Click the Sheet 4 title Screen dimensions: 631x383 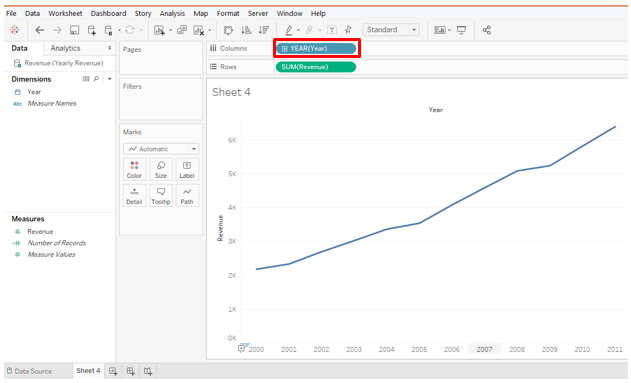(231, 92)
